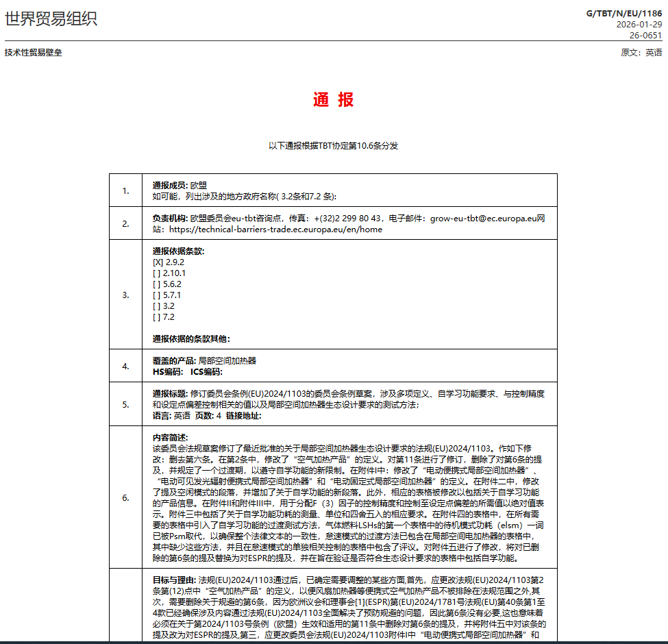Click the date 2026-01-29 in header
668x644 pixels.
click(x=639, y=24)
